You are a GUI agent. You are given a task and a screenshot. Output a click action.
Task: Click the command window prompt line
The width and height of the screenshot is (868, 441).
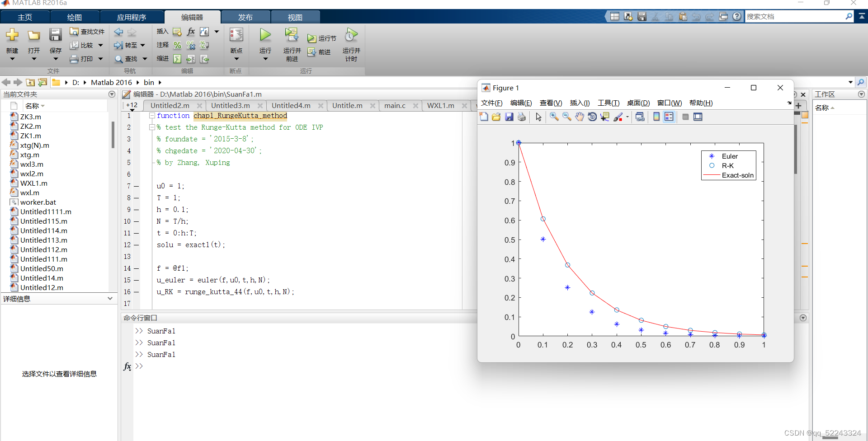tap(139, 366)
